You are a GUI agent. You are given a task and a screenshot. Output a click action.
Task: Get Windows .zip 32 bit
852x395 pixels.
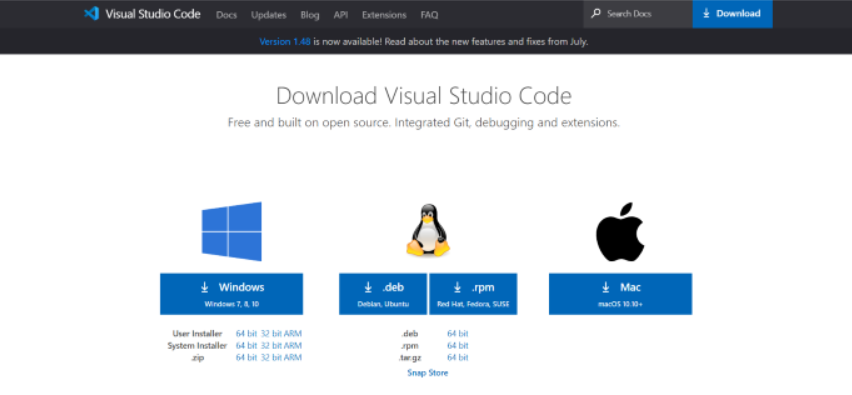(x=271, y=357)
